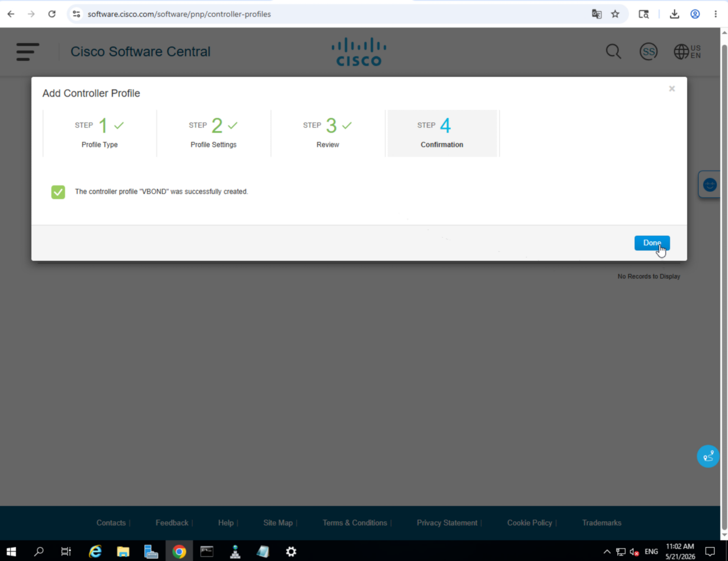Image resolution: width=728 pixels, height=561 pixels.
Task: Open Feedback footer link
Action: tap(172, 523)
